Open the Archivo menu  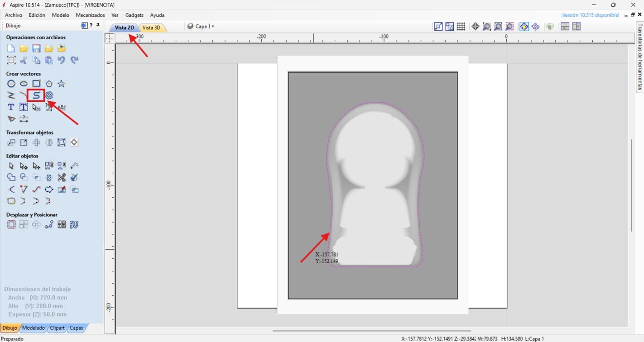[x=14, y=15]
